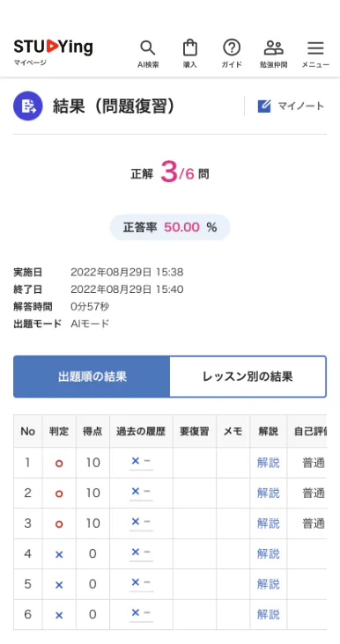The width and height of the screenshot is (340, 644).
Task: Switch to 出題順の結果 tab
Action: click(x=92, y=377)
